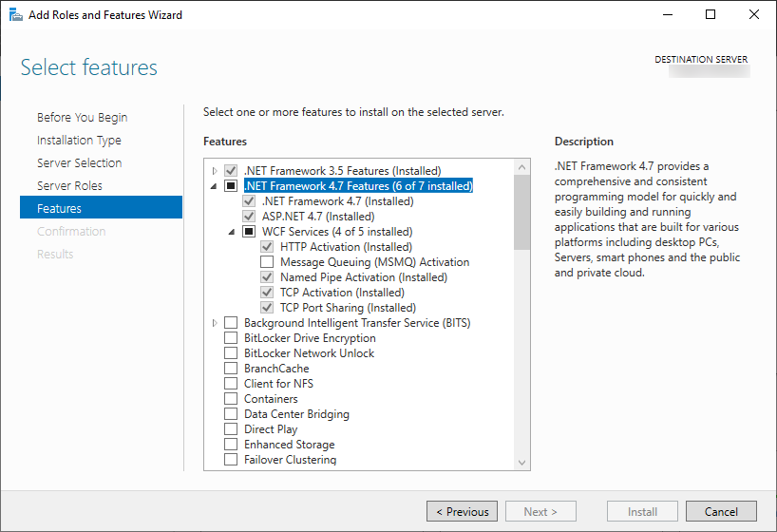Screen dimensions: 777x532
Task: Enable the BranchCache feature checkbox
Action: pos(231,369)
